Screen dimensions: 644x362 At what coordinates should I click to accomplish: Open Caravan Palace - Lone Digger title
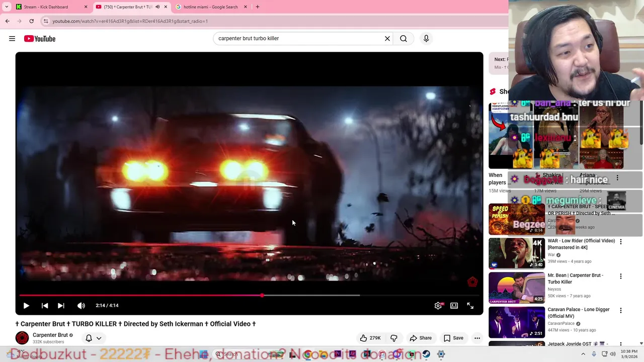579,313
